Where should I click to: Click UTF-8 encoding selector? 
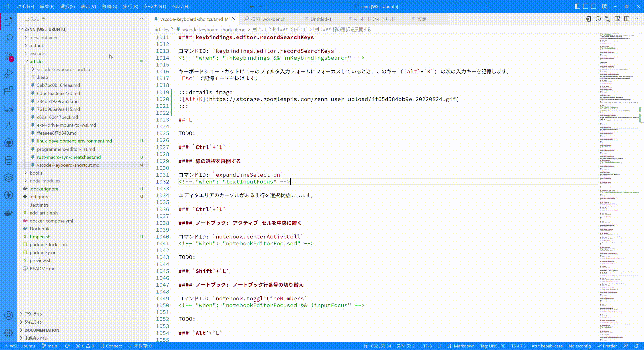[x=426, y=346]
